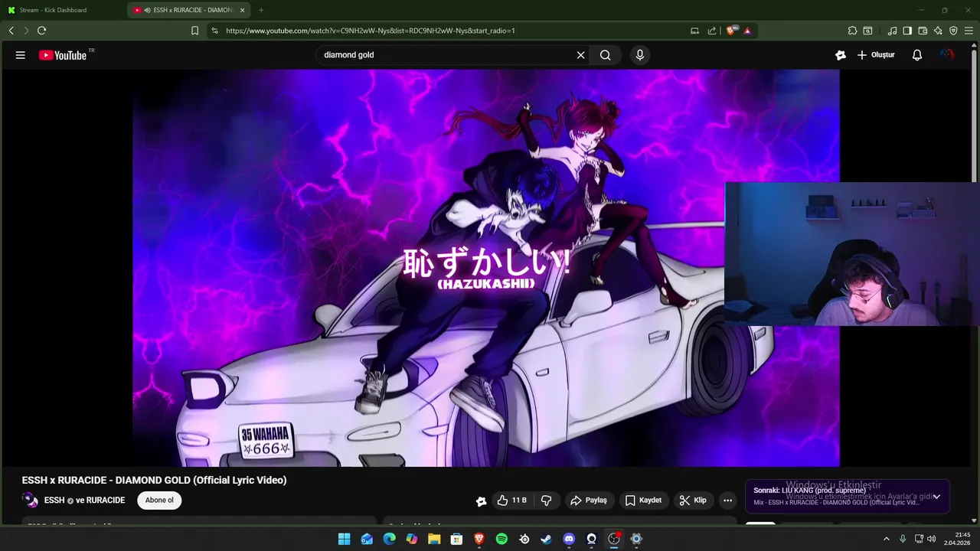Viewport: 980px width, 551px height.
Task: Click the Klip scissors button
Action: [x=693, y=500]
